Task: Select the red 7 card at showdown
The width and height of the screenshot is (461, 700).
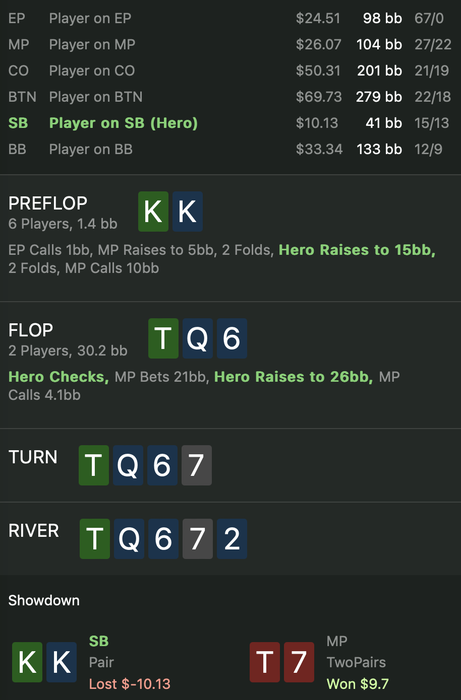Action: (299, 662)
